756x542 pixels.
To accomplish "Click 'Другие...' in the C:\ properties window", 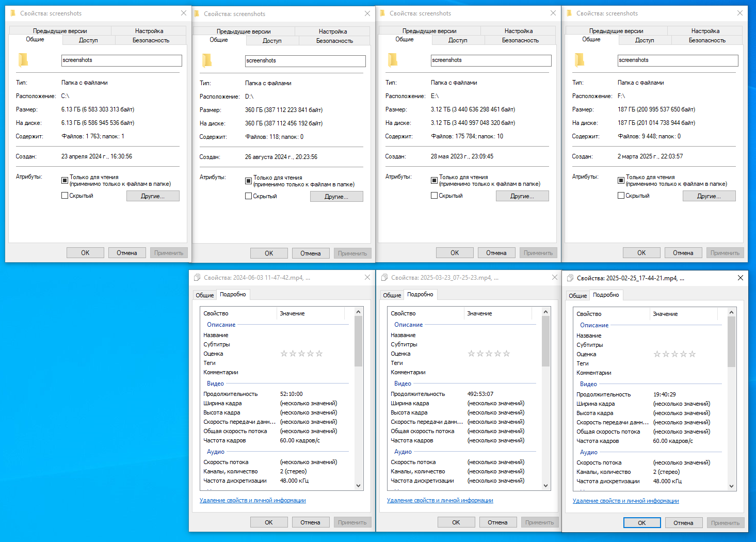I will (153, 196).
